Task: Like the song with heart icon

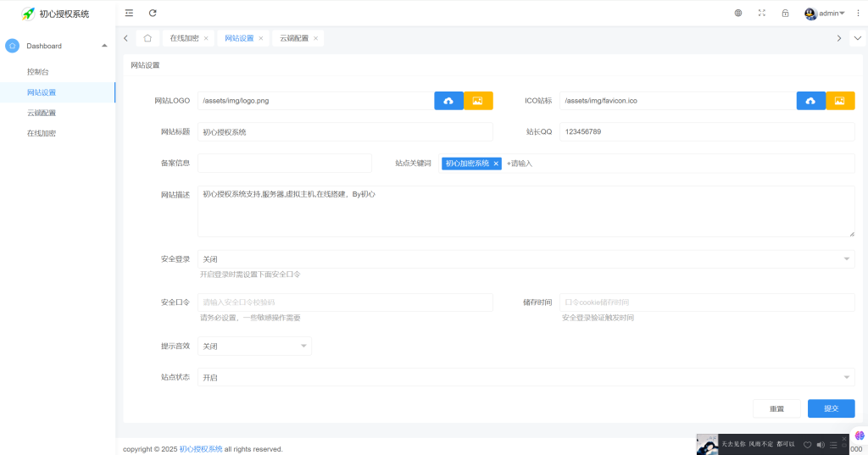Action: click(x=807, y=445)
